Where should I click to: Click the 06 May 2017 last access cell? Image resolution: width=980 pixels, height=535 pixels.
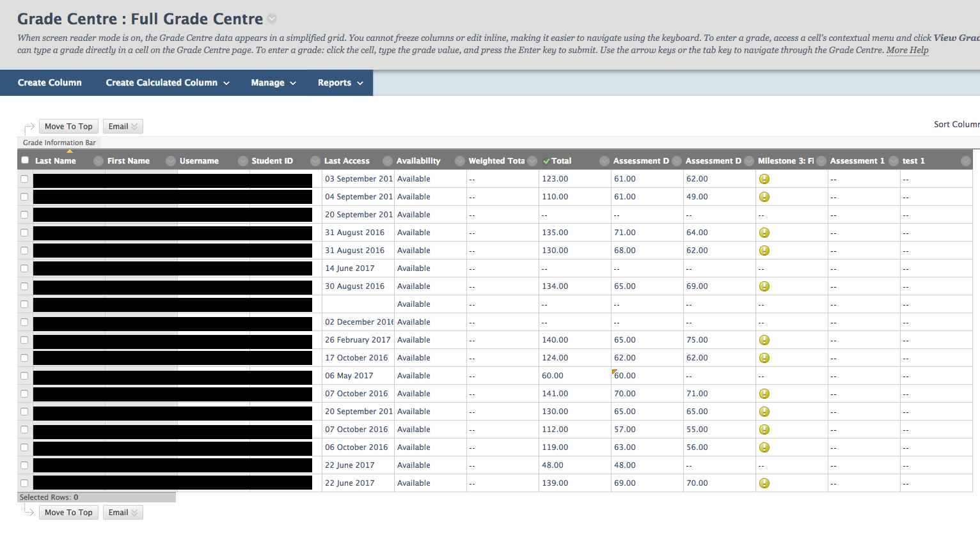coord(358,376)
